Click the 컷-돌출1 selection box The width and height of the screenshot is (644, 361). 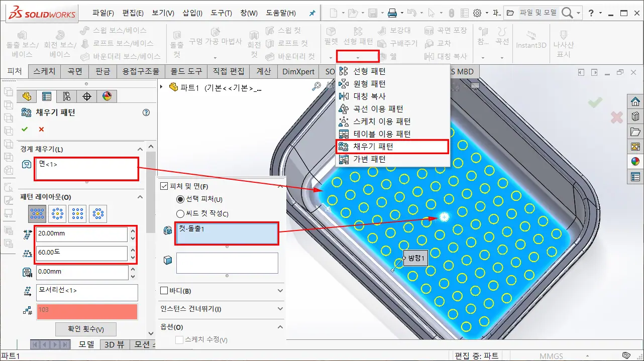coord(227,233)
